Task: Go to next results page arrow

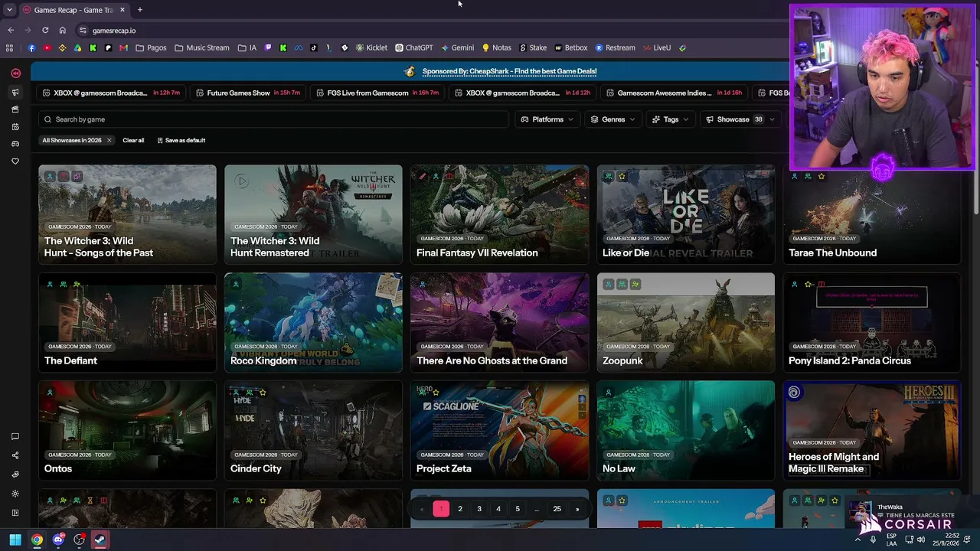Action: [x=577, y=509]
